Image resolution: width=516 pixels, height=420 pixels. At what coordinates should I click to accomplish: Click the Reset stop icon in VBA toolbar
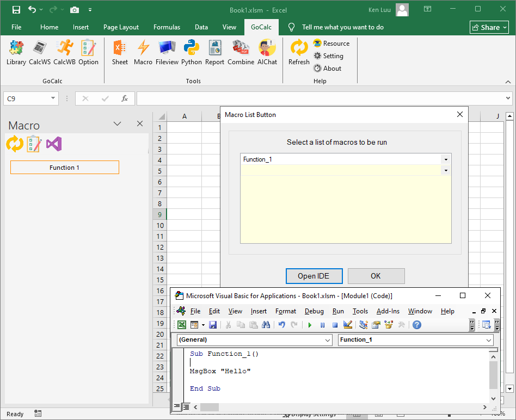coord(335,325)
